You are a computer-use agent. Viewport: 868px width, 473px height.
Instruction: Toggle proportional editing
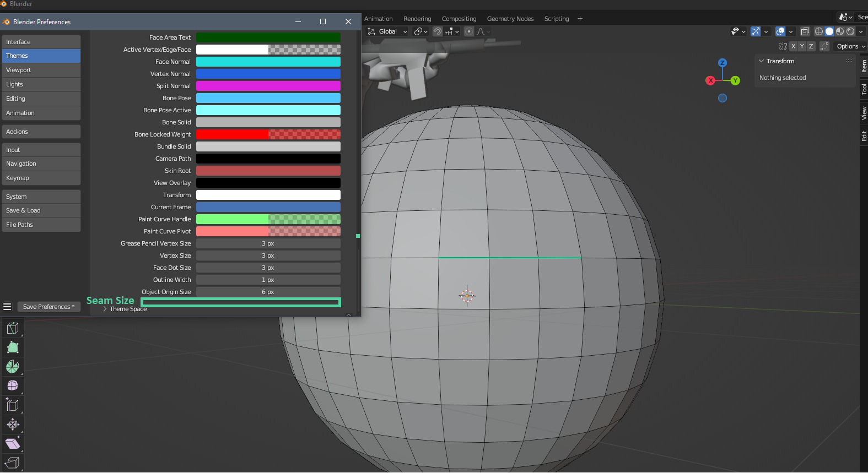point(469,31)
